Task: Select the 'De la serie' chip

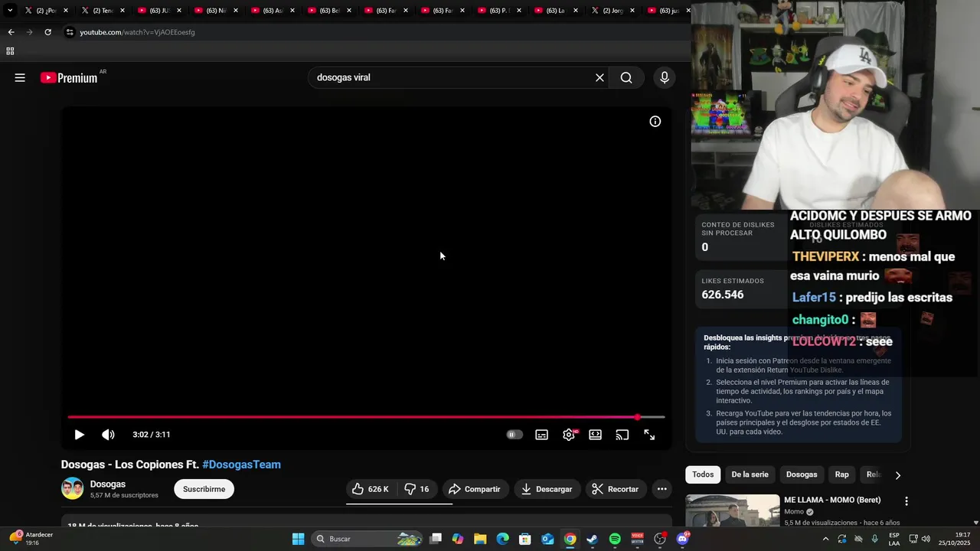Action: (750, 474)
